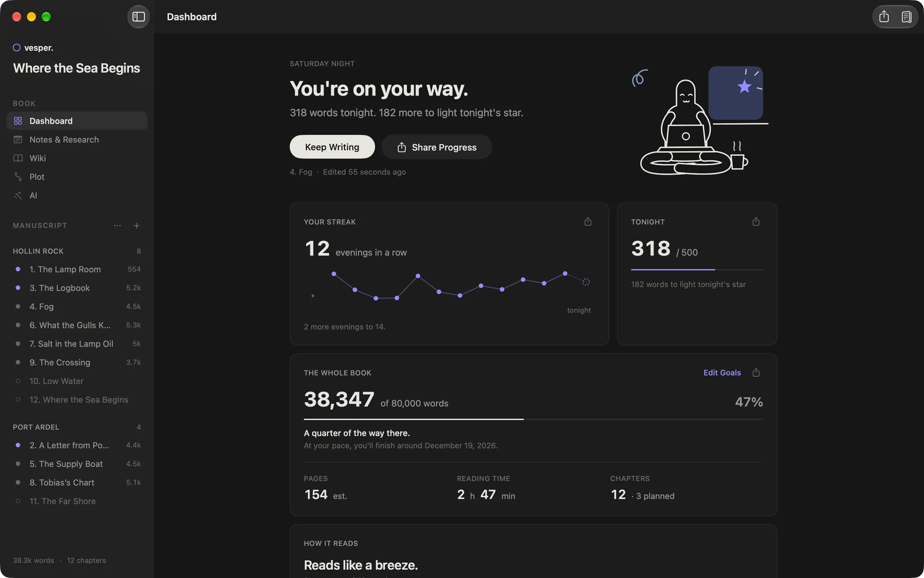This screenshot has width=924, height=578.
Task: Click the vesper circle logo icon
Action: click(x=17, y=48)
